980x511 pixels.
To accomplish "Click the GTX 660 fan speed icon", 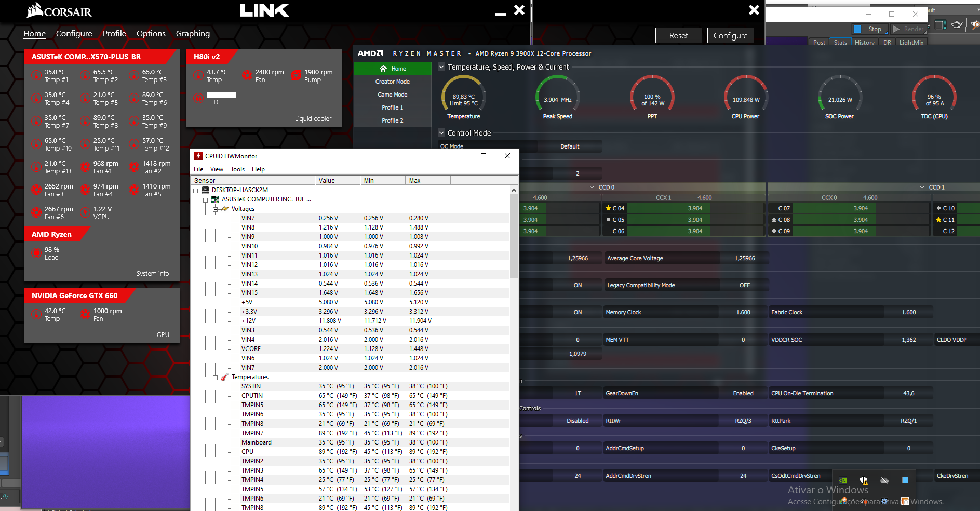I will [x=85, y=315].
